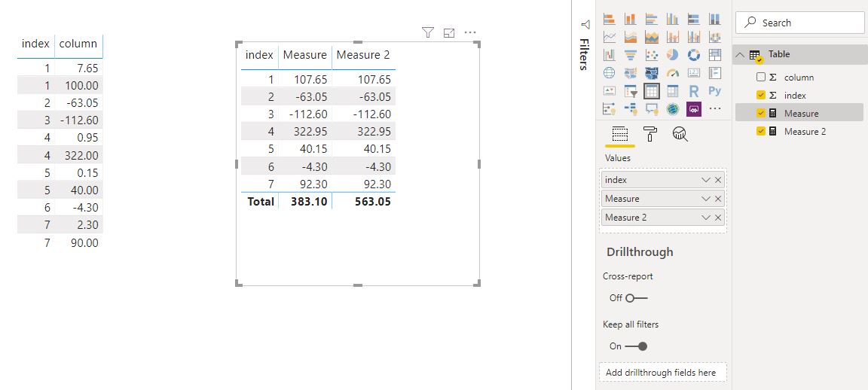Select the Slicer visual
This screenshot has width=868, height=390.
630,90
